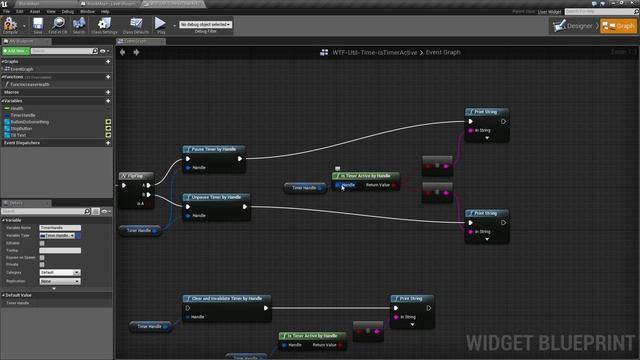
Task: Open Details view options eye
Action: (106, 211)
